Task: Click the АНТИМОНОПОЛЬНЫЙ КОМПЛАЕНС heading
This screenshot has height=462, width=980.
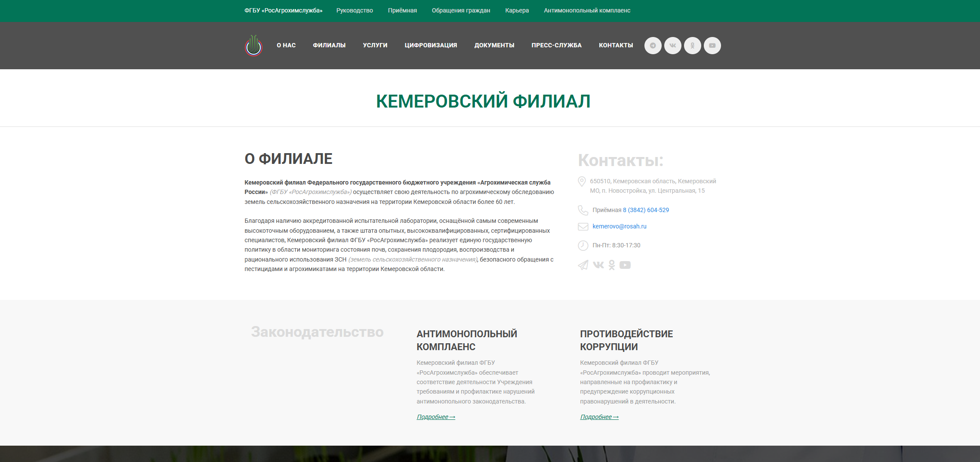Action: (467, 340)
